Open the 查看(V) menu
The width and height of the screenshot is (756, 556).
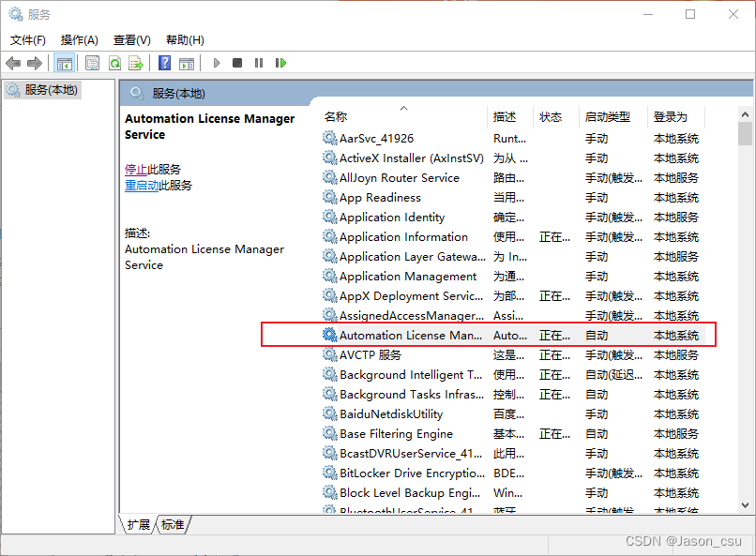(x=131, y=39)
